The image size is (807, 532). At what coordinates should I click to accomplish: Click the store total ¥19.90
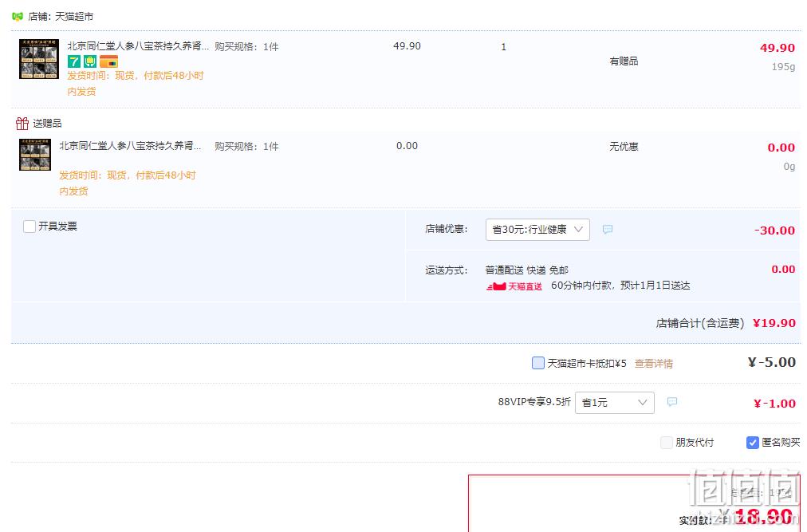click(774, 323)
